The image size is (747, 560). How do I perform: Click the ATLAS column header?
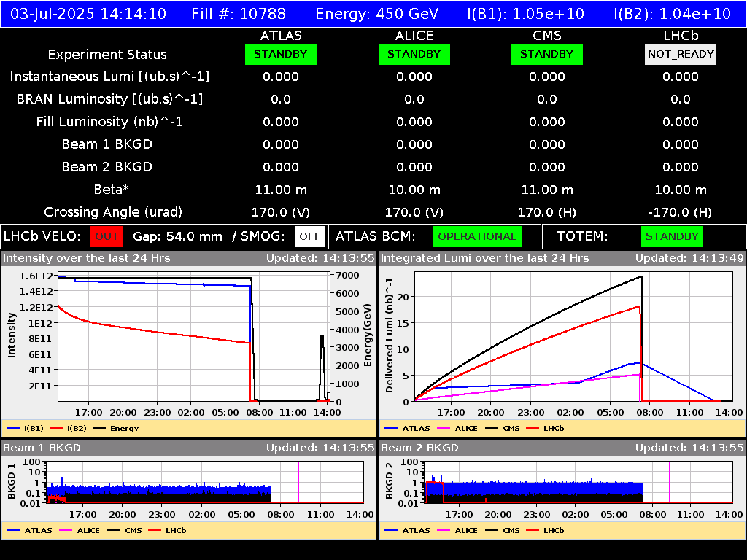pyautogui.click(x=281, y=36)
